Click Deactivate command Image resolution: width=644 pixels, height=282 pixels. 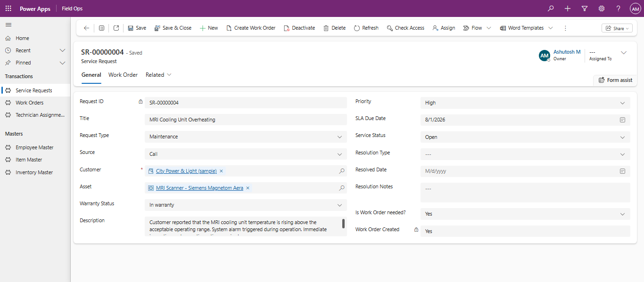point(299,28)
